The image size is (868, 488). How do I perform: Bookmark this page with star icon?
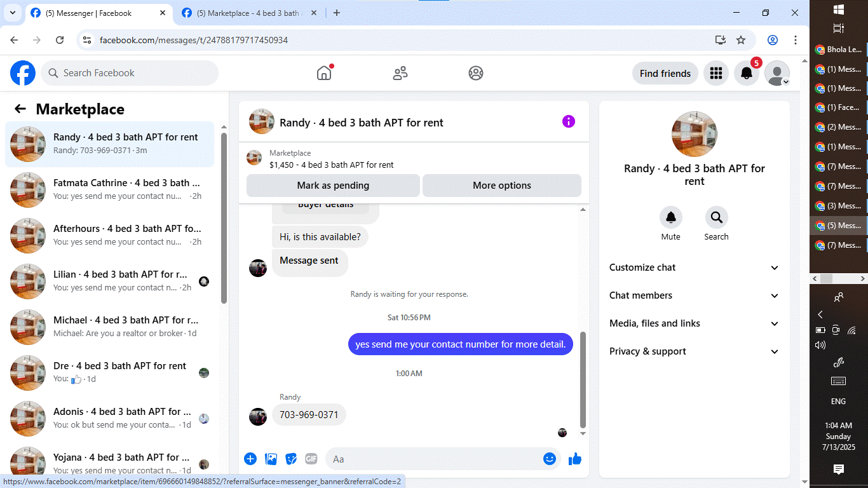click(741, 40)
